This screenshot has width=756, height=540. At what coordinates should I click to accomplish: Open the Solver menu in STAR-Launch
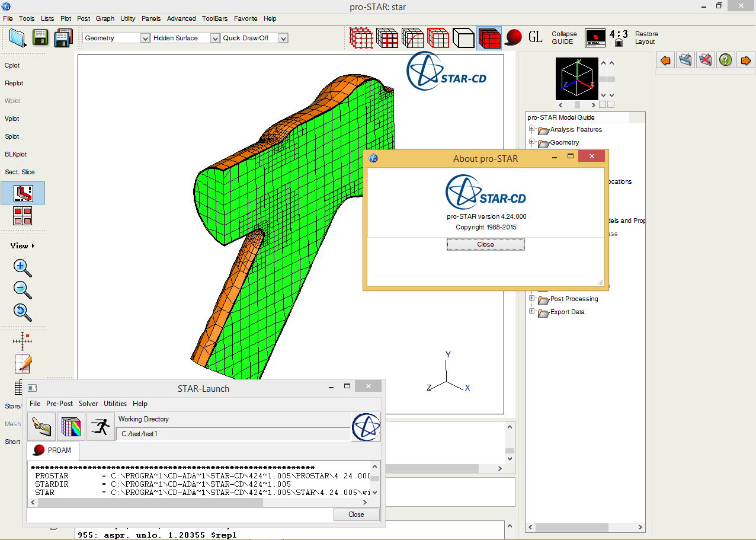pyautogui.click(x=88, y=404)
